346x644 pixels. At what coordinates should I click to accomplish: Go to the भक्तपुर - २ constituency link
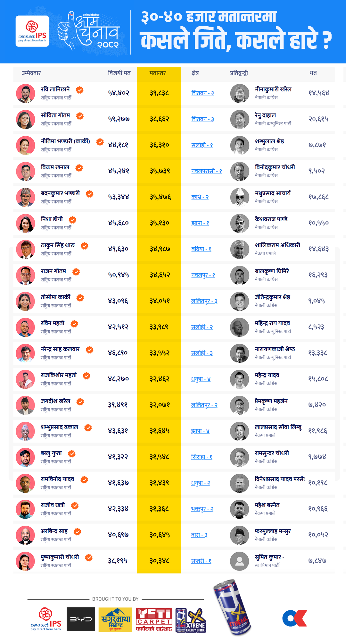pyautogui.click(x=202, y=509)
